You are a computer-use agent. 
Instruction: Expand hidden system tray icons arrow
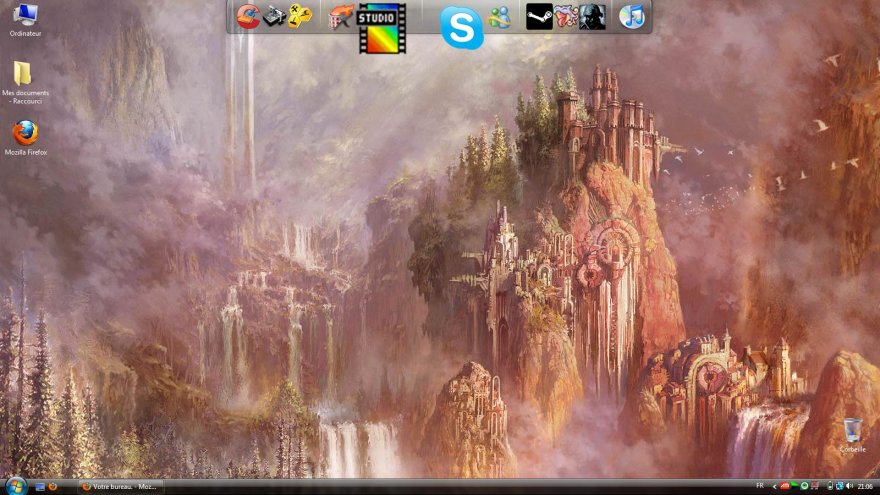(x=774, y=486)
